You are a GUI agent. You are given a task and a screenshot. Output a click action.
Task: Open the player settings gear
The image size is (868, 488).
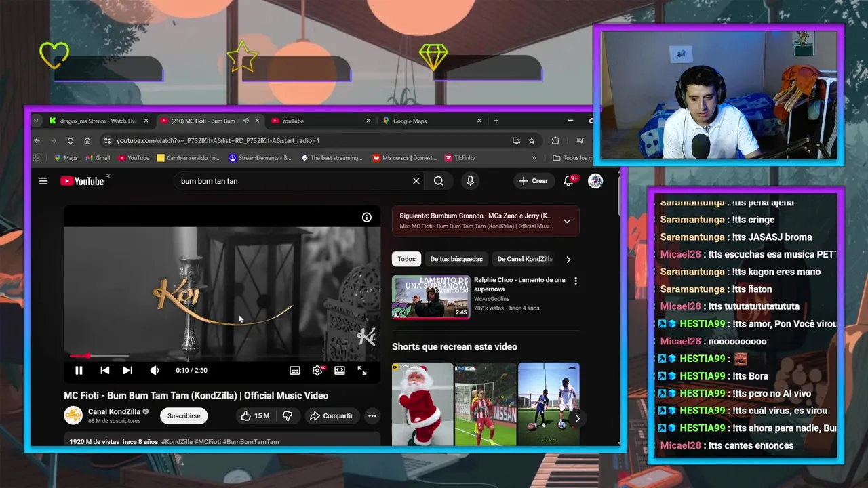click(317, 370)
